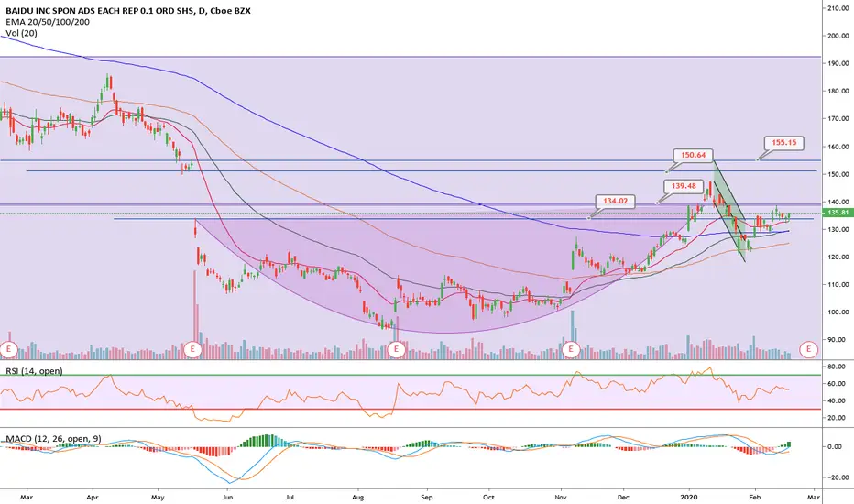Click the green MACD histogram peak near mid-June

pos(266,441)
